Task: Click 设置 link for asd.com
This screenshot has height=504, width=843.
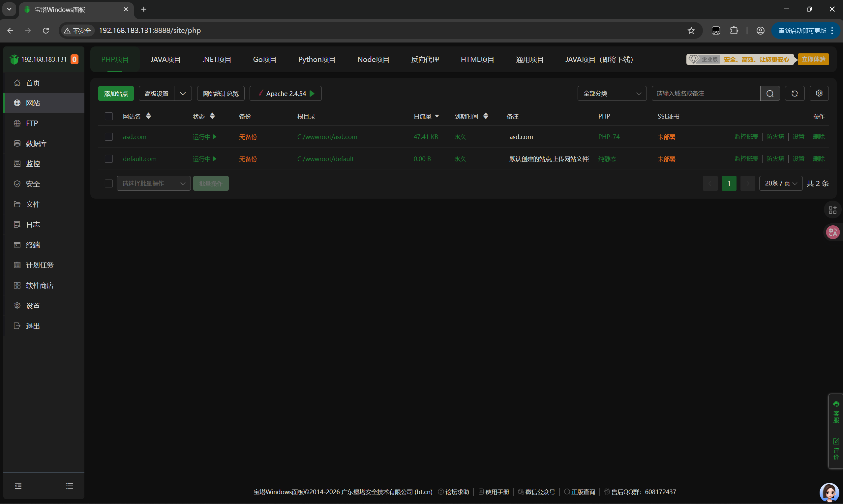Action: tap(798, 137)
